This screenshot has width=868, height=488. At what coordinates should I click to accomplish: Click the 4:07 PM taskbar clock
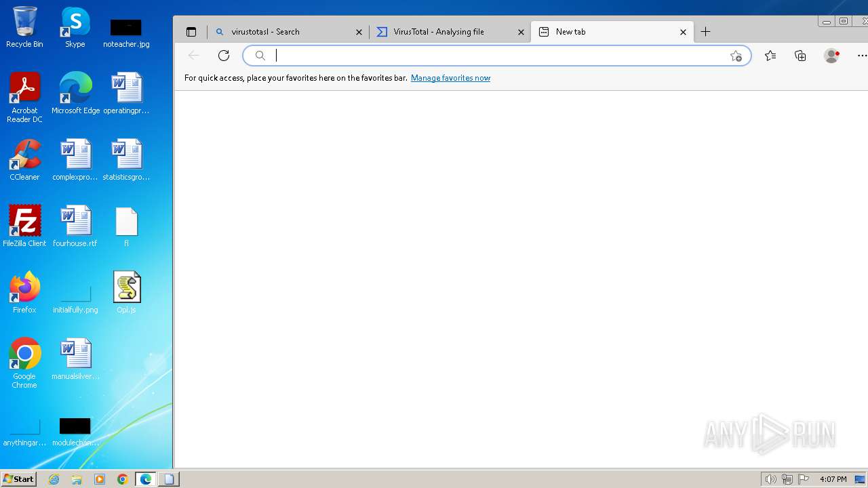pyautogui.click(x=833, y=479)
